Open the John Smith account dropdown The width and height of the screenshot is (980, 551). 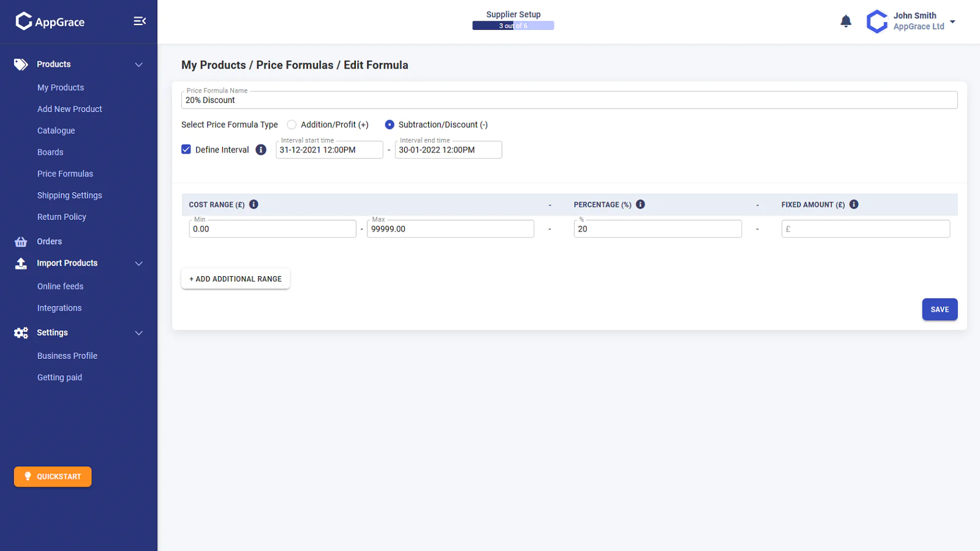pyautogui.click(x=952, y=21)
